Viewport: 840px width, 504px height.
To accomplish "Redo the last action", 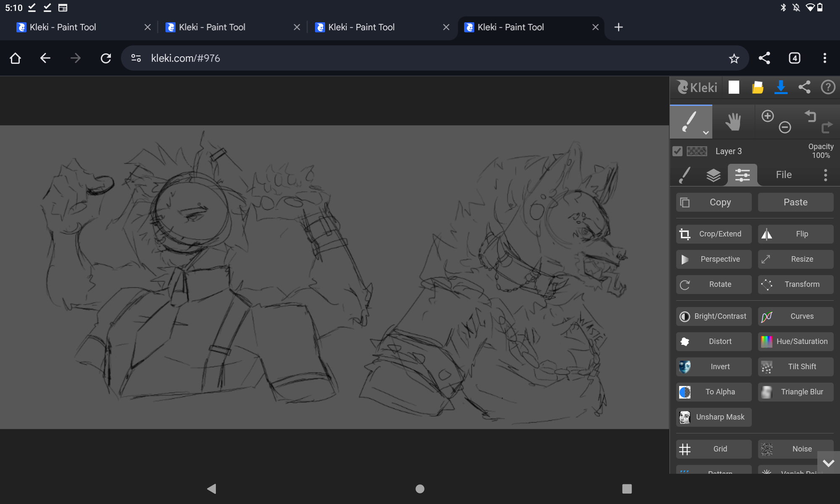I will tap(827, 127).
